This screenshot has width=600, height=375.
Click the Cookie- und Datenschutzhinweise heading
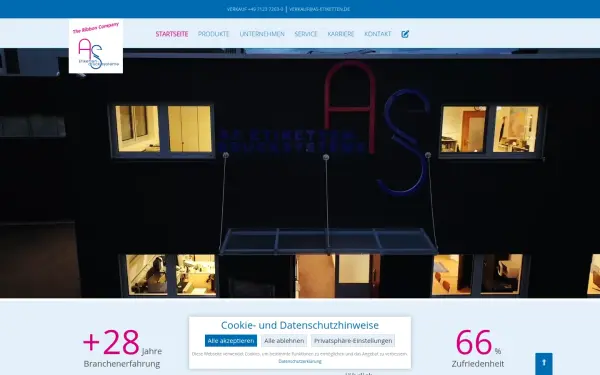click(300, 325)
